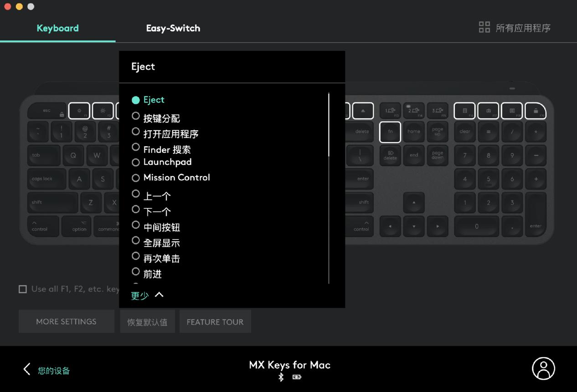The height and width of the screenshot is (392, 577).
Task: Click the numpad clear key
Action: click(x=464, y=132)
